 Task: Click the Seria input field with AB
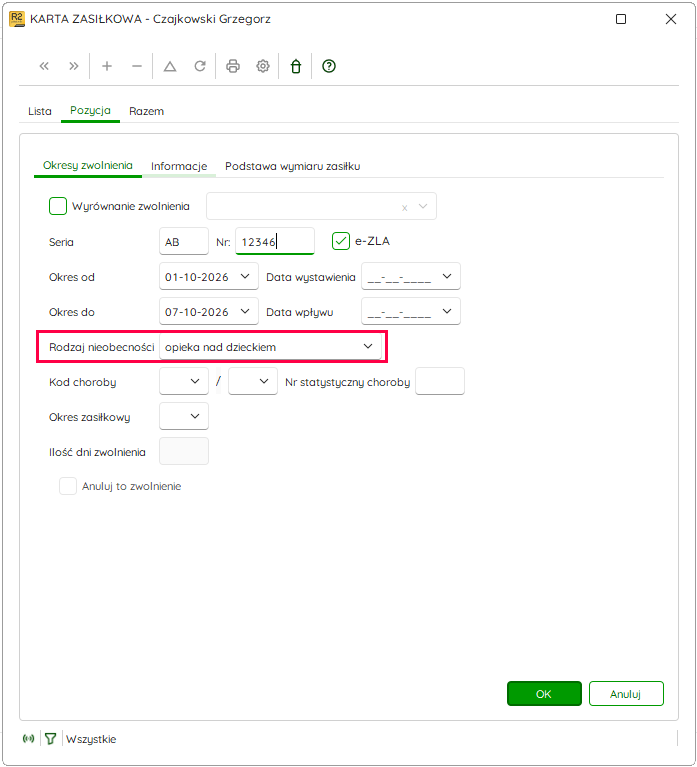(x=184, y=241)
